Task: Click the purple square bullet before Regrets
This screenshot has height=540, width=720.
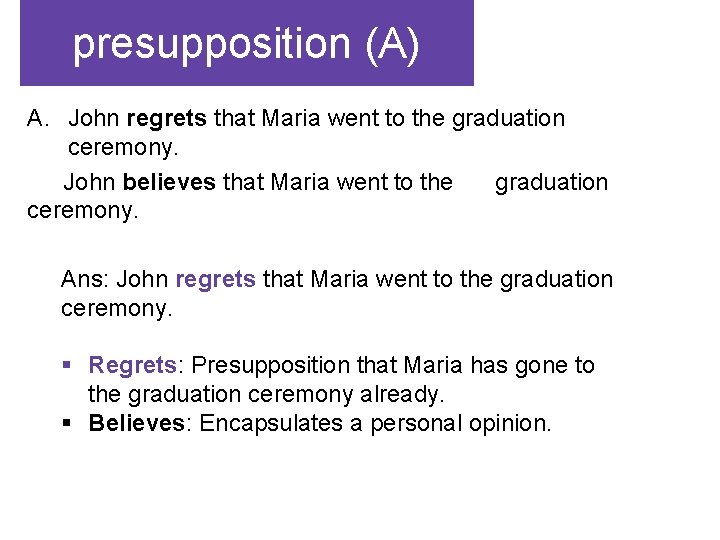Action: 67,365
